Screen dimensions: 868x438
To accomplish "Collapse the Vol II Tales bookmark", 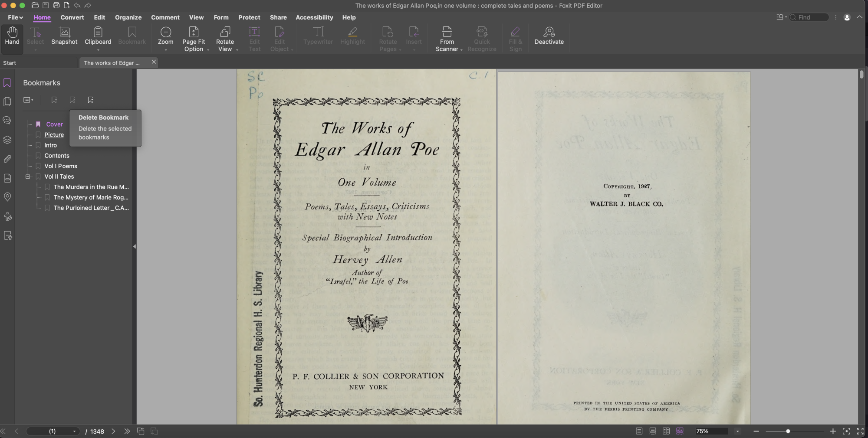I will (28, 177).
